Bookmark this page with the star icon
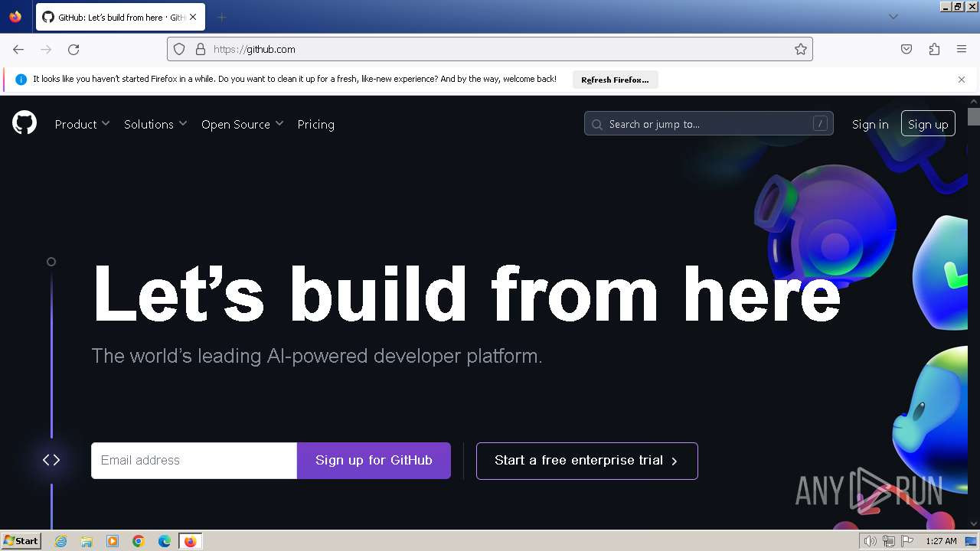Screen dimensions: 980x551 pyautogui.click(x=801, y=49)
